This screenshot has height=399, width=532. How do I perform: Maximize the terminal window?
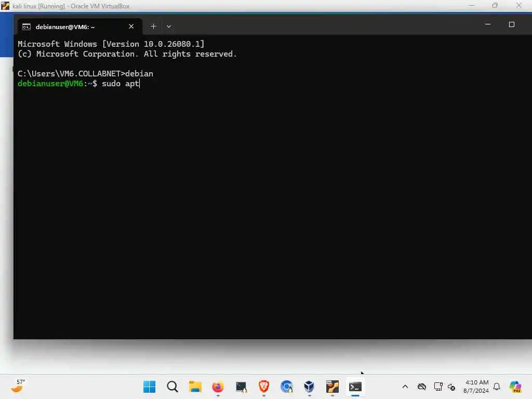click(x=512, y=24)
